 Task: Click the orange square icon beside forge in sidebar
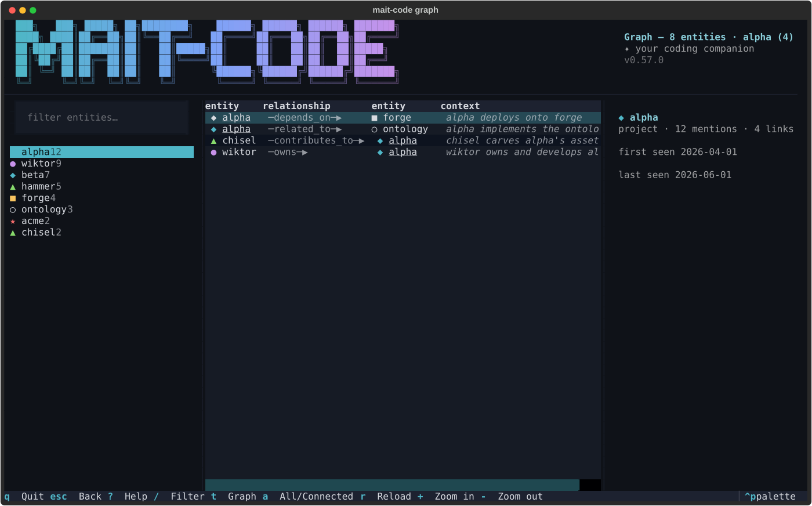click(x=13, y=198)
